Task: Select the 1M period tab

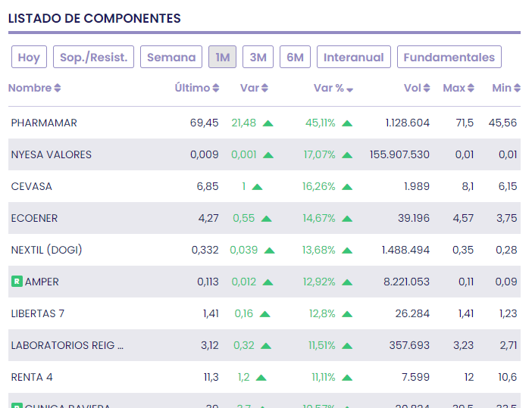Action: click(223, 58)
